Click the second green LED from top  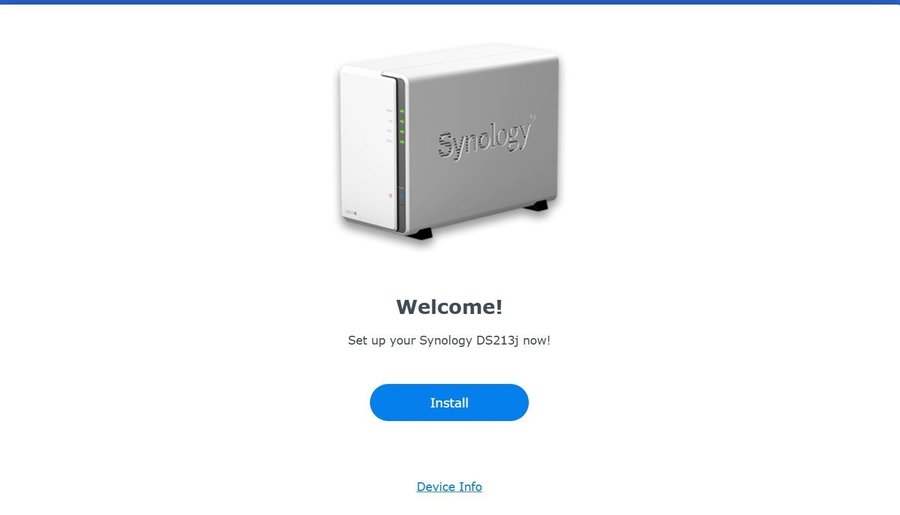tap(402, 122)
